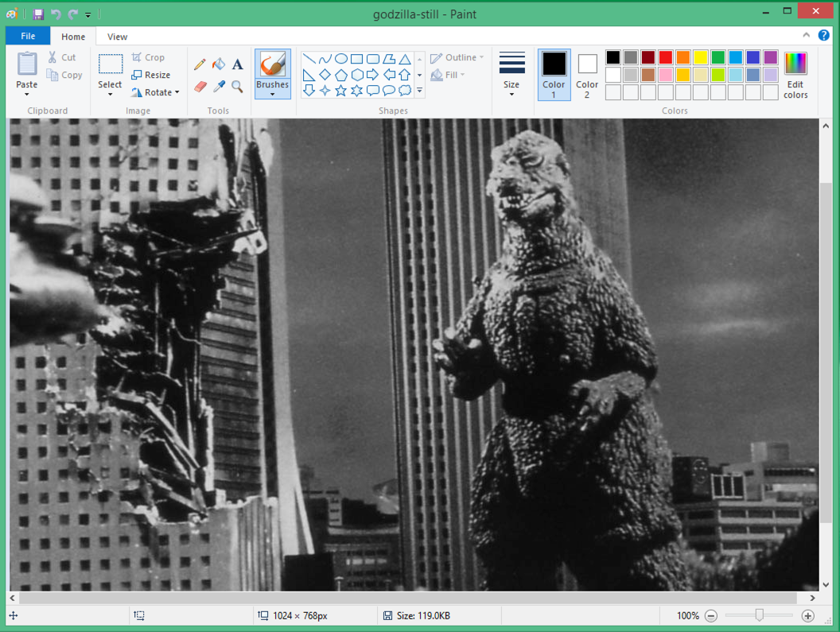Screen dimensions: 840x632
Task: Click the Brushes tool icon
Action: coord(272,64)
